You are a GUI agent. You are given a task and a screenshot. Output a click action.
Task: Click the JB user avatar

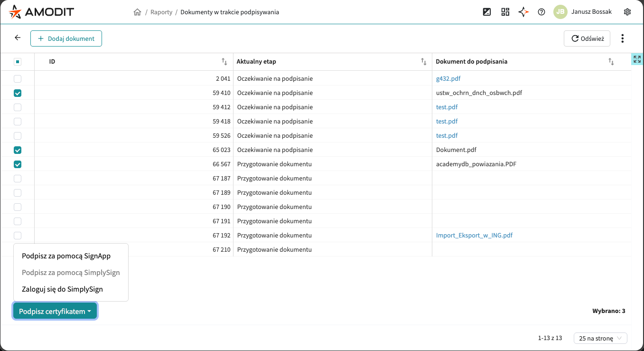coord(560,12)
